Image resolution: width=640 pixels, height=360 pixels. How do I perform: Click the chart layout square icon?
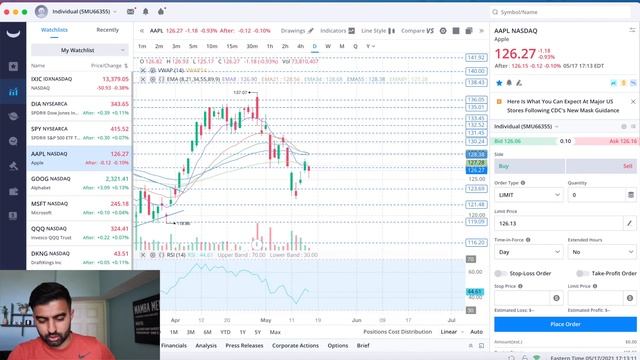(456, 31)
